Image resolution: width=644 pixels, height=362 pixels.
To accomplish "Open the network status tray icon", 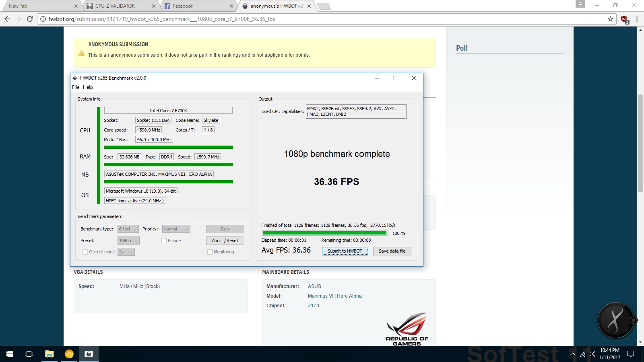I will 583,354.
